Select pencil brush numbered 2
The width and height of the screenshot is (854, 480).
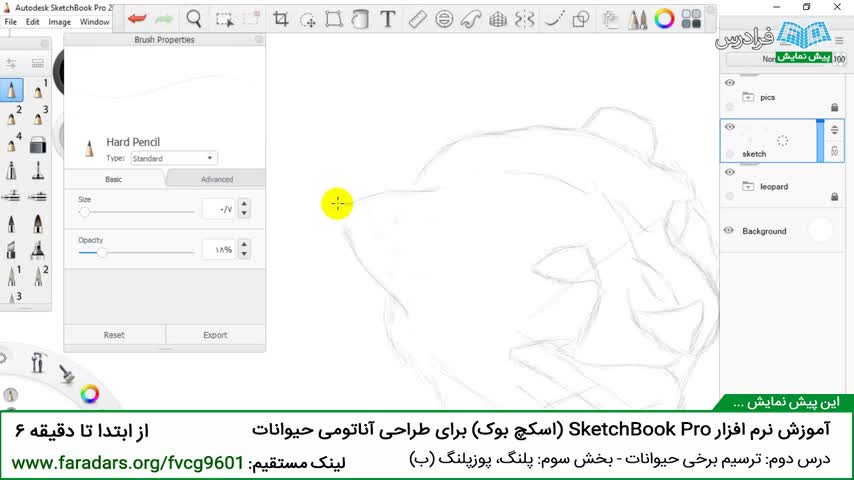pos(11,117)
